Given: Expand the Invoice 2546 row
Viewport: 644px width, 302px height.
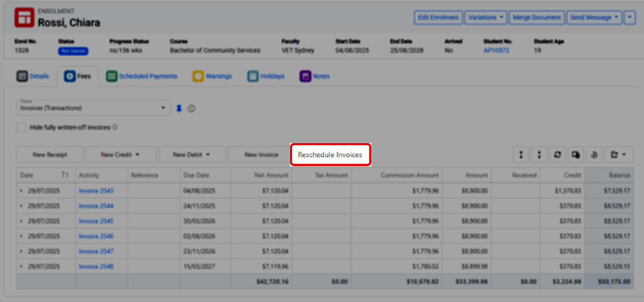Looking at the screenshot, I should point(21,237).
